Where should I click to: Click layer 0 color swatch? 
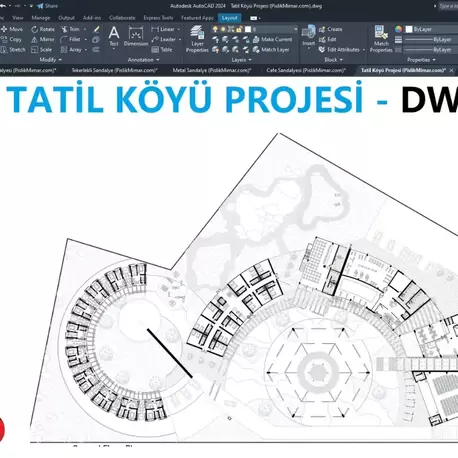coord(248,29)
